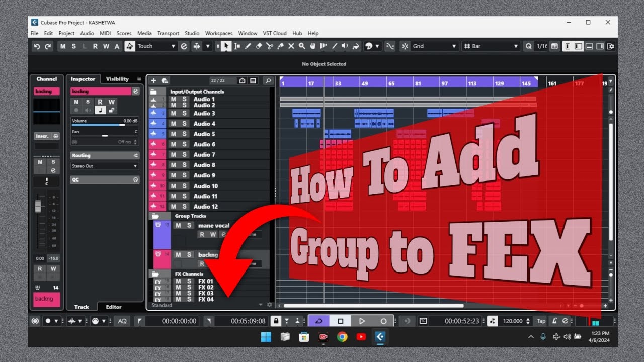The height and width of the screenshot is (362, 644).
Task: Click the metronome click icon in transport
Action: click(554, 321)
